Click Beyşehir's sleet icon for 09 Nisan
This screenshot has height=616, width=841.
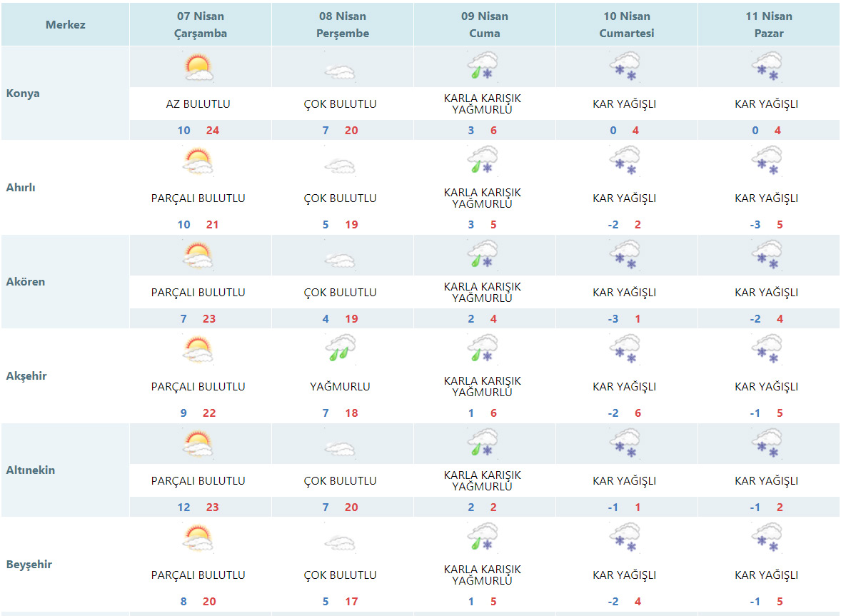click(483, 537)
